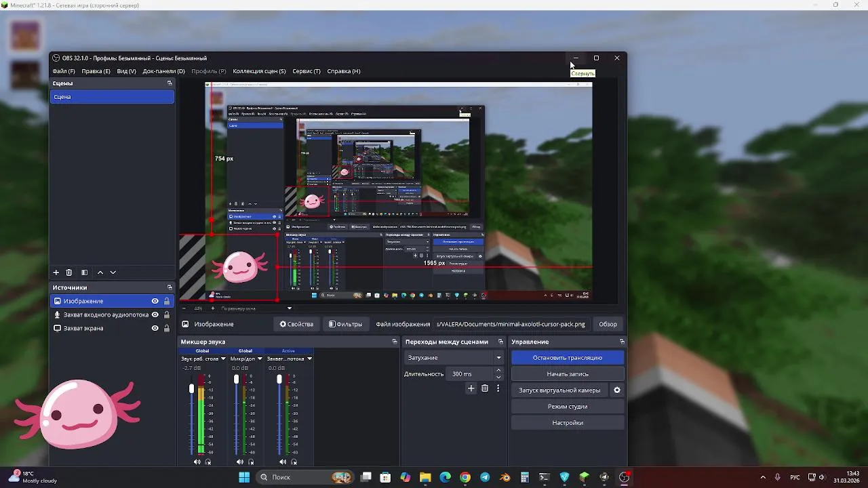This screenshot has width=868, height=488.
Task: Open Windows Start menu
Action: pyautogui.click(x=244, y=477)
